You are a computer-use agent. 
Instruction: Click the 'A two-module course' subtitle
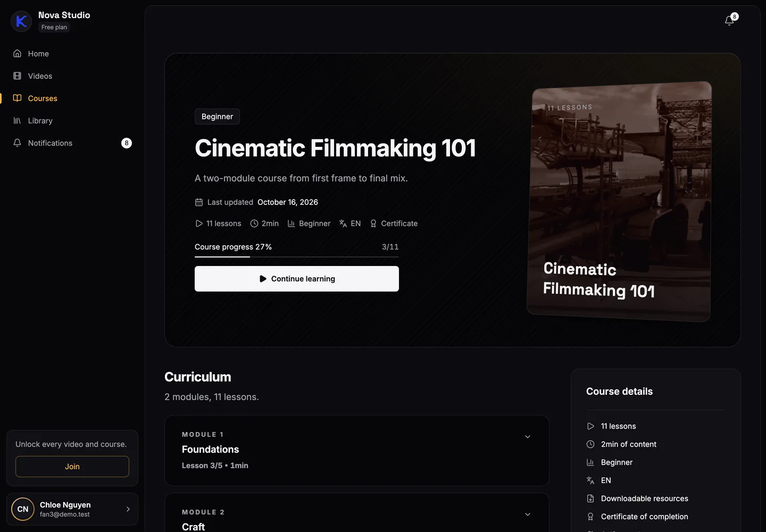[301, 178]
